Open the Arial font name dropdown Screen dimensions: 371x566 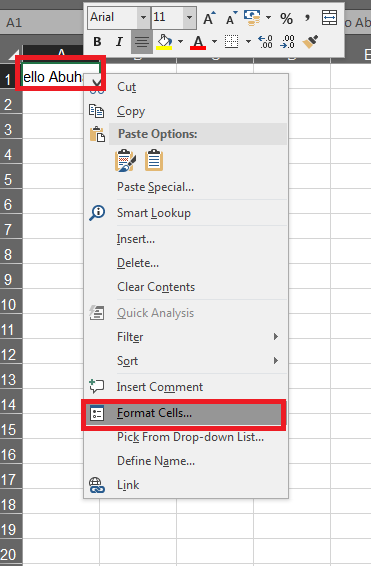click(143, 17)
